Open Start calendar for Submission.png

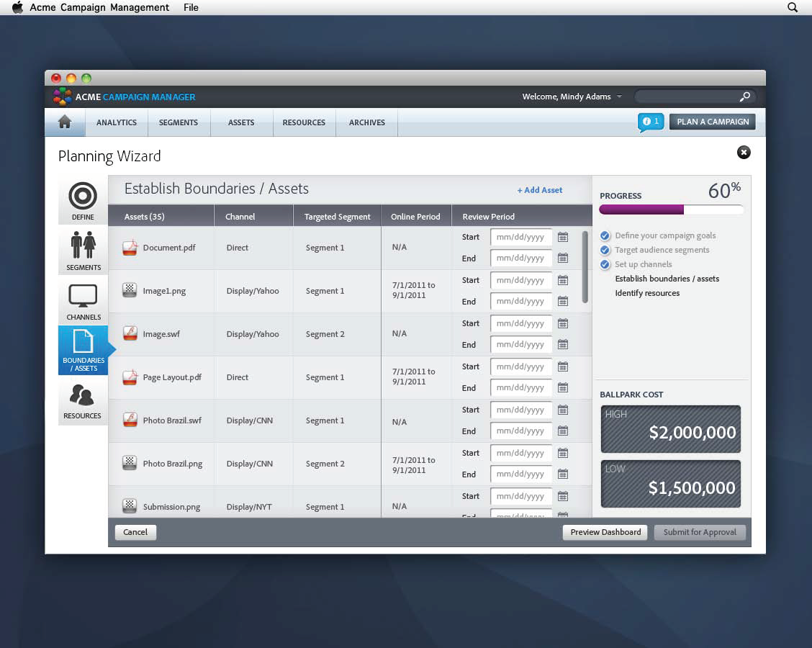point(563,496)
